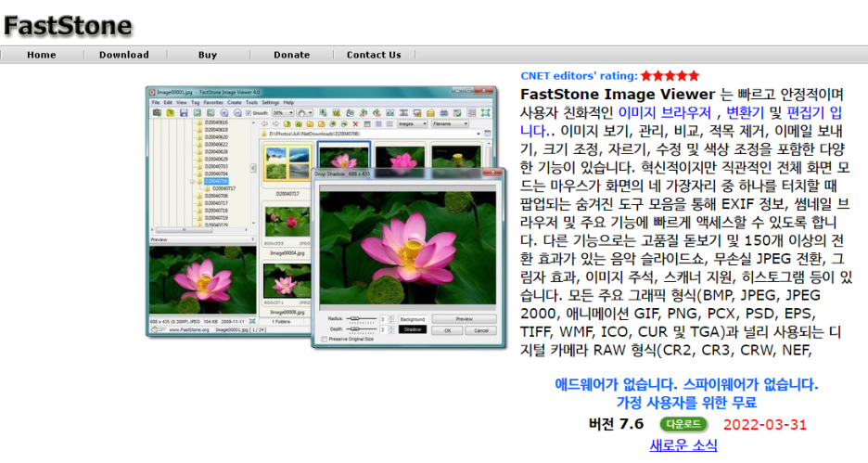This screenshot has height=463, width=868.
Task: Click the Full Screen toolbar icon
Action: 486,113
